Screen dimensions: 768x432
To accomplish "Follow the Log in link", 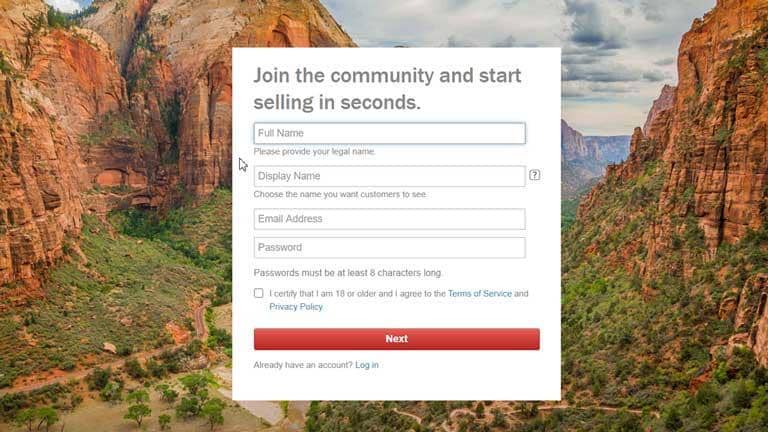I will (x=367, y=365).
